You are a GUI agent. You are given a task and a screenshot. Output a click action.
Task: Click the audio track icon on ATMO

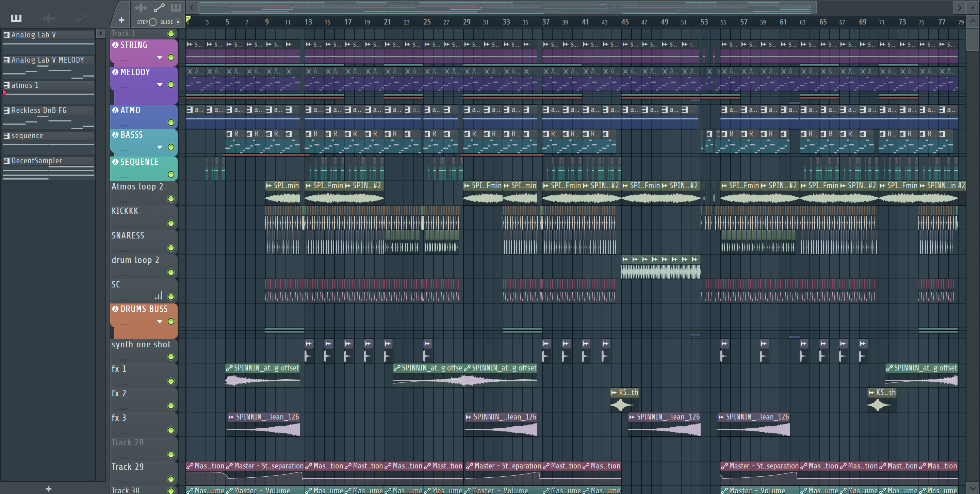point(115,110)
